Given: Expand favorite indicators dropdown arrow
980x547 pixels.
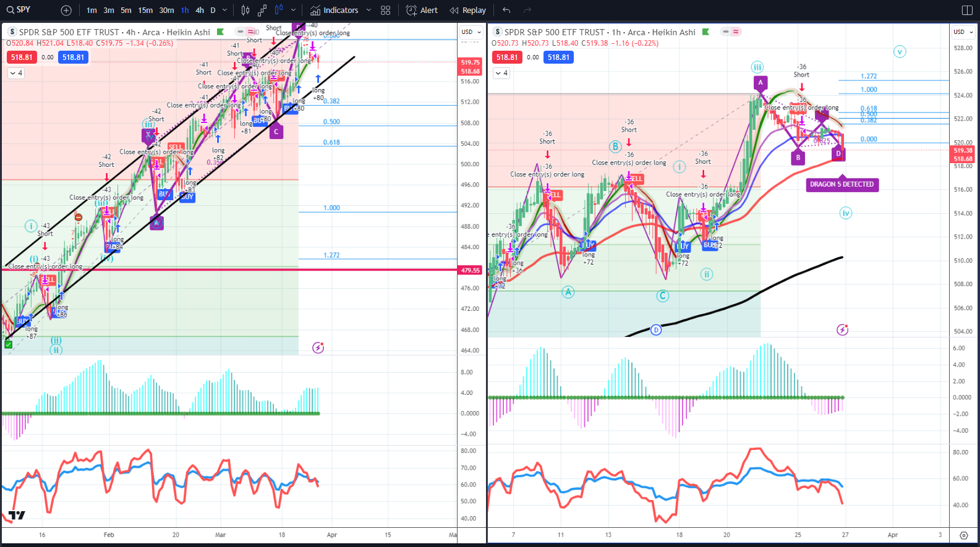Looking at the screenshot, I should click(369, 11).
